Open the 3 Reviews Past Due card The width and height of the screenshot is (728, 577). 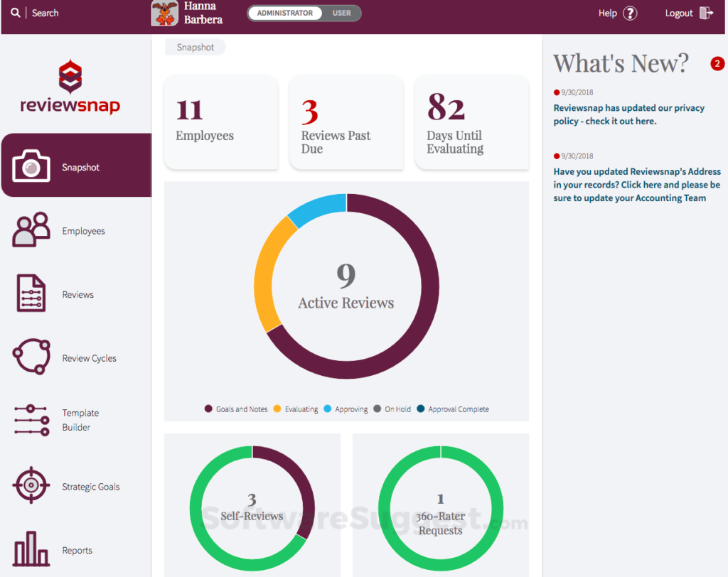pyautogui.click(x=346, y=122)
